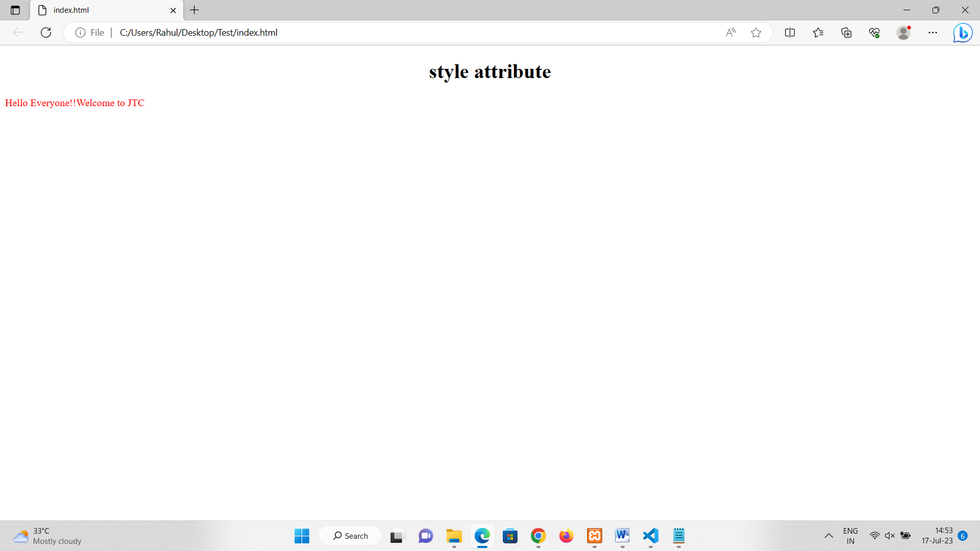
Task: Close the Edge browser window
Action: (965, 10)
